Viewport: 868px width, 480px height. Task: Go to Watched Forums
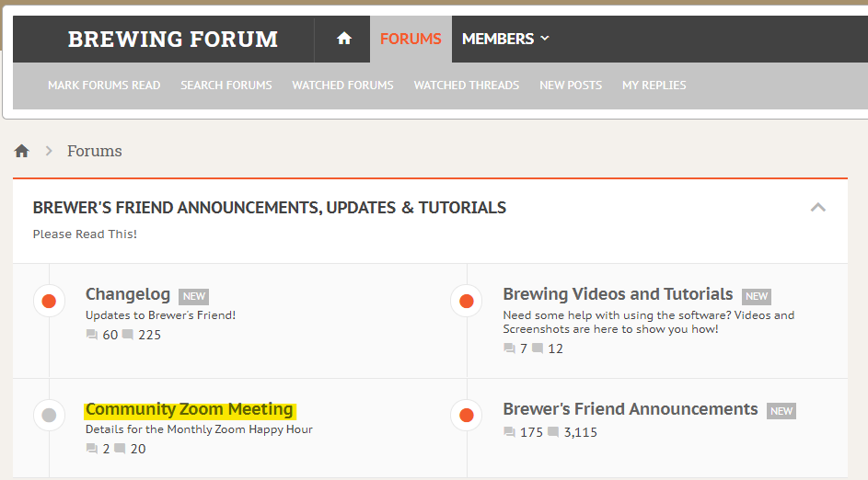coord(342,86)
